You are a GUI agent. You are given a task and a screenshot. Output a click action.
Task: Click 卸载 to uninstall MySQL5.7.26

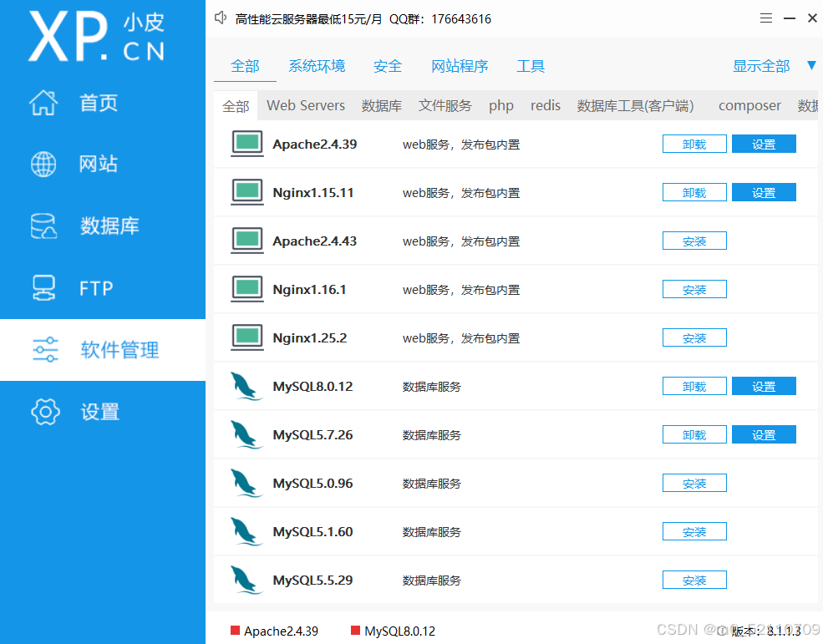694,434
